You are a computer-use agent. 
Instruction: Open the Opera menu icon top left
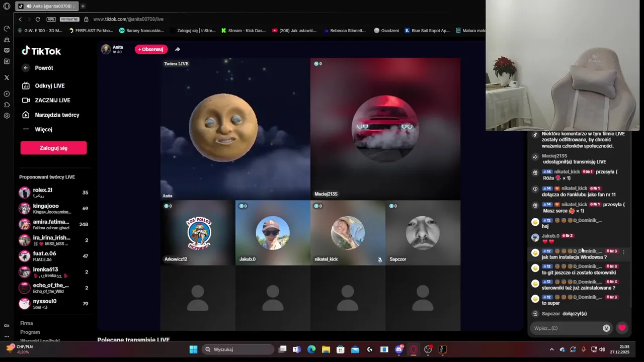pos(7,6)
